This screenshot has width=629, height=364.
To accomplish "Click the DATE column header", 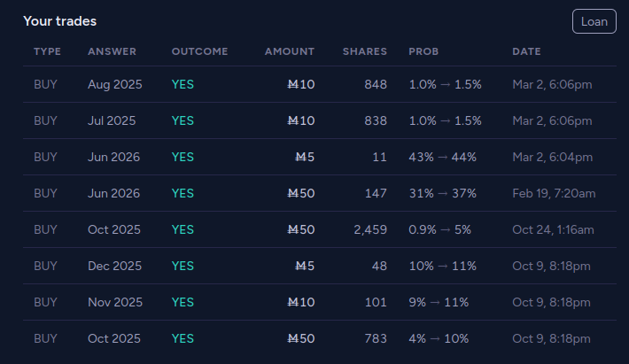I will tap(526, 51).
